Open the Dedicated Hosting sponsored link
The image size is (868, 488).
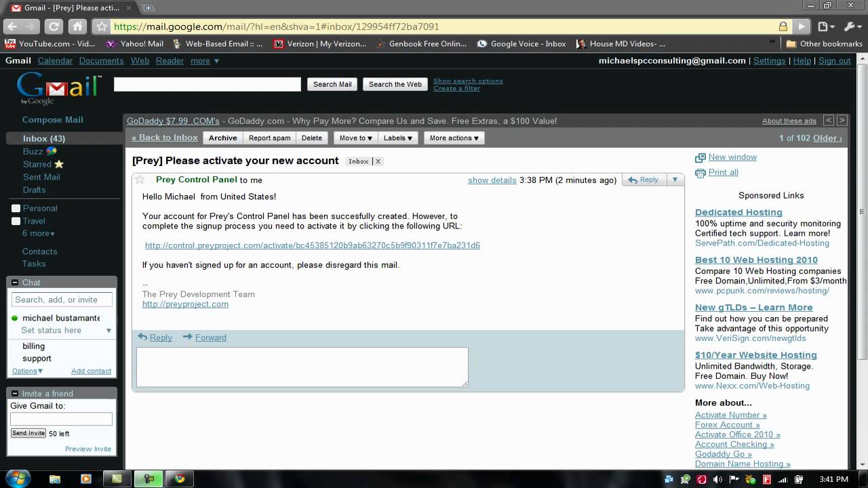point(738,212)
